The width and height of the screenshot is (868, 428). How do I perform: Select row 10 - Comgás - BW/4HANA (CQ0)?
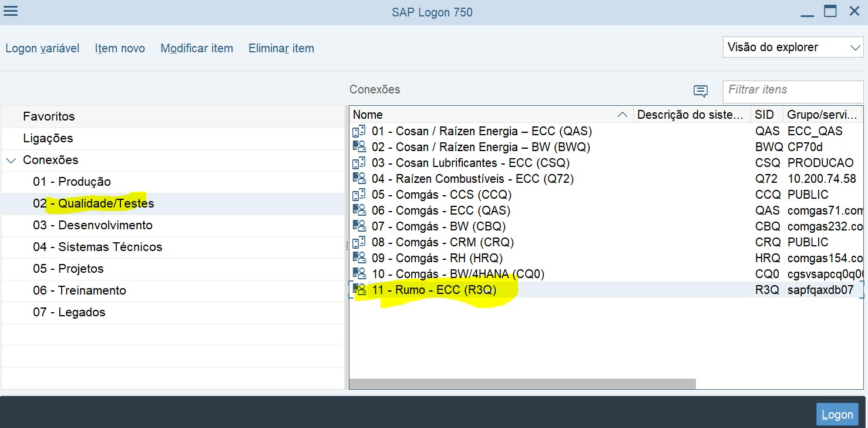[x=606, y=274]
